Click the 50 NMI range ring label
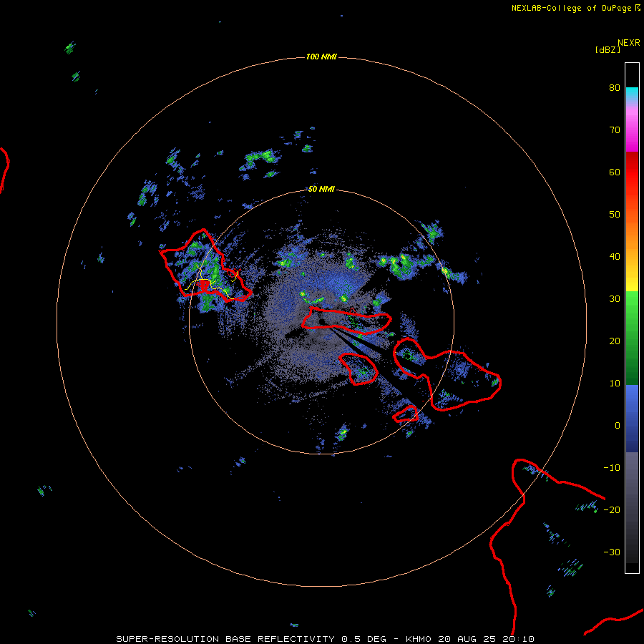The image size is (644, 644). coord(321,189)
